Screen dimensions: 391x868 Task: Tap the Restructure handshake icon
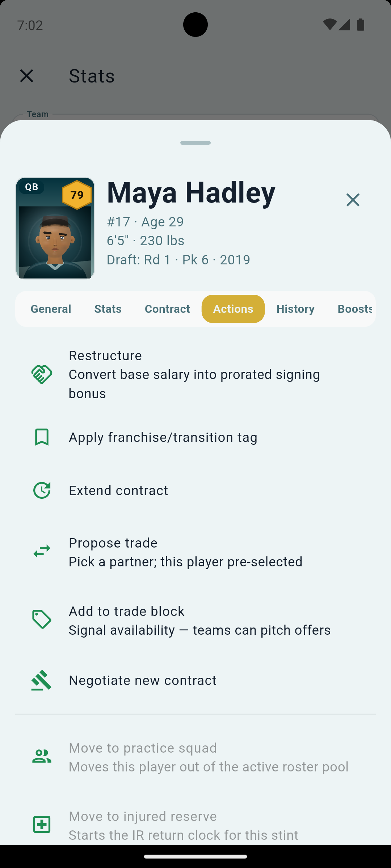tap(42, 374)
